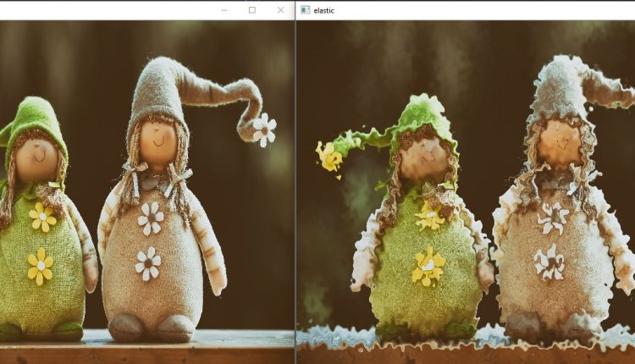Click the lower white flower on the beige doll in the original image

[148, 263]
